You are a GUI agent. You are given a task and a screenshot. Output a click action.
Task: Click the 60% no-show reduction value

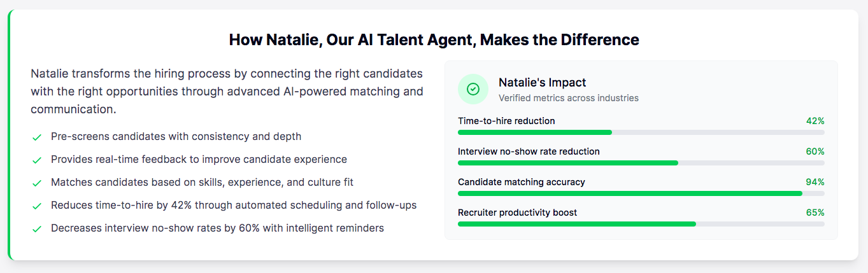click(815, 151)
